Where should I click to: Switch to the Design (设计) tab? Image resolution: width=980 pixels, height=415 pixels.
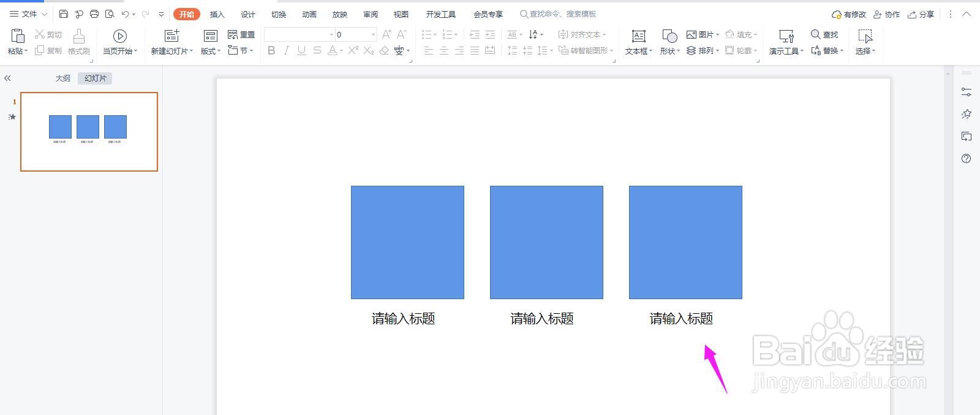click(x=248, y=14)
